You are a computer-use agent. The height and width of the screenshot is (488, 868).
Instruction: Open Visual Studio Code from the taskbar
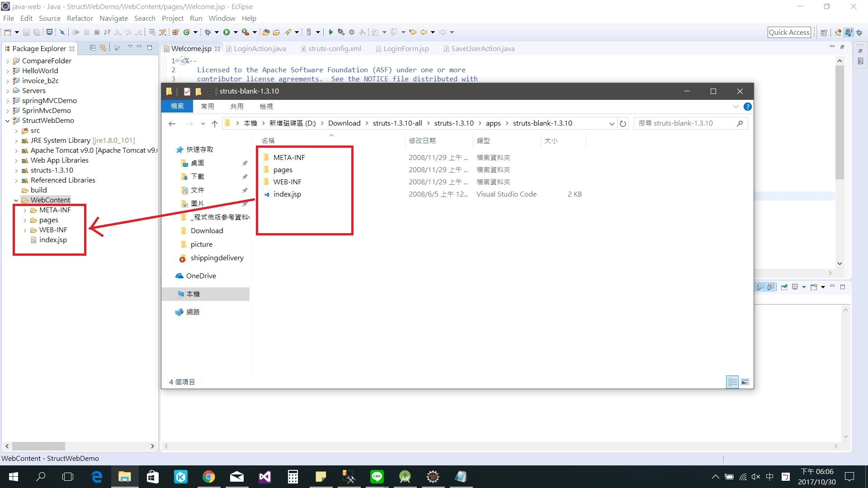264,477
